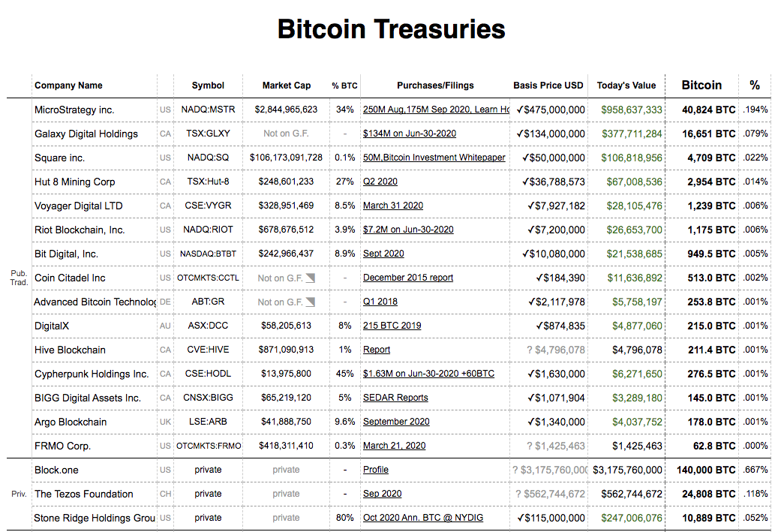The image size is (778, 532).
Task: Click the $106,173,091,728 market cap value
Action: click(x=287, y=158)
